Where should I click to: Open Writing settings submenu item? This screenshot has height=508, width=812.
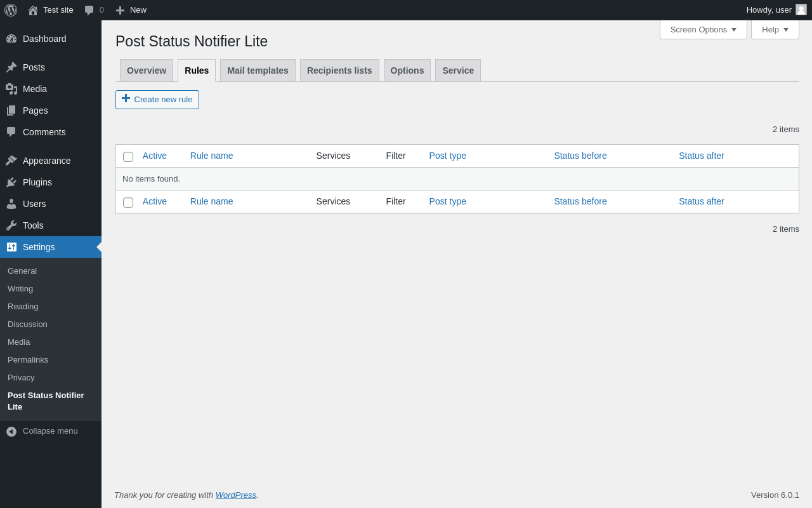click(20, 288)
